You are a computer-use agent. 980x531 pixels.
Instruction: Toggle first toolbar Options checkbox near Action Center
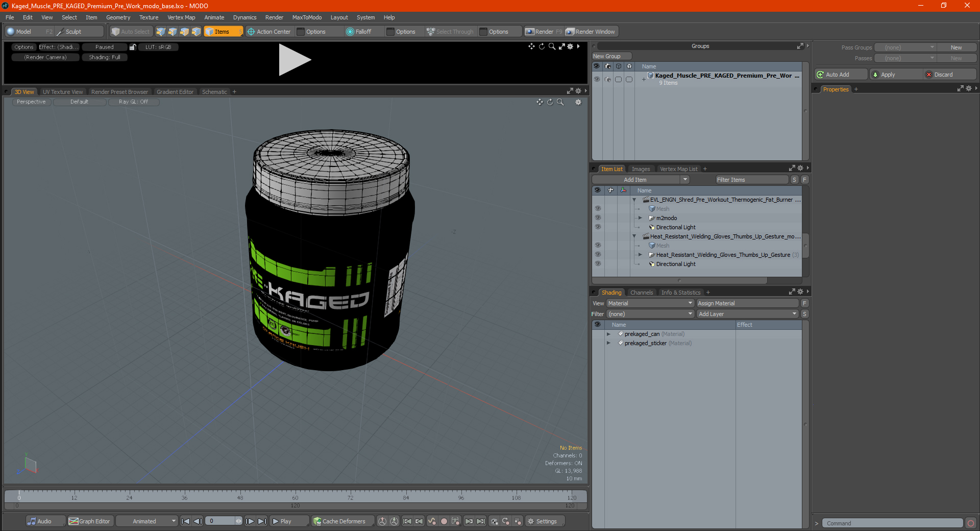coord(301,32)
